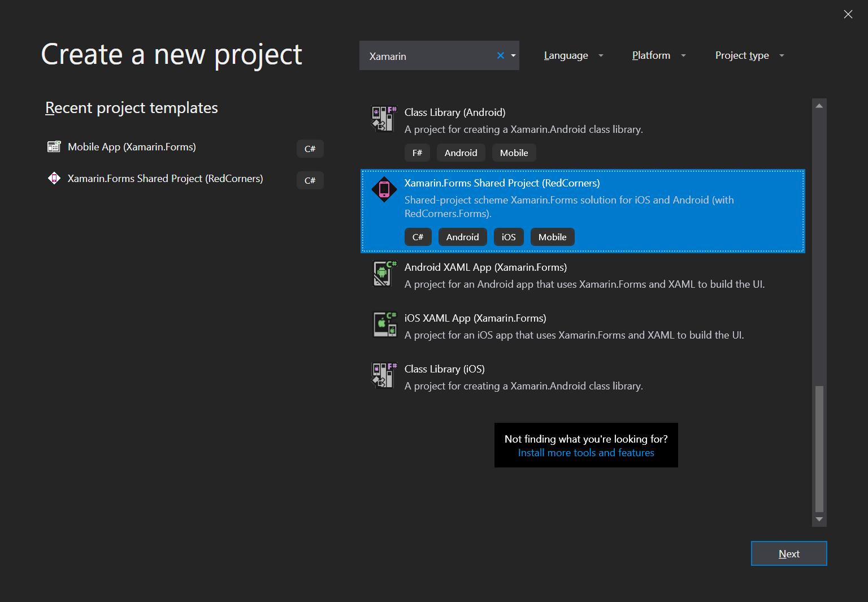Select Xamarin.Forms Shared Project (RedCorners) result title

pos(502,183)
